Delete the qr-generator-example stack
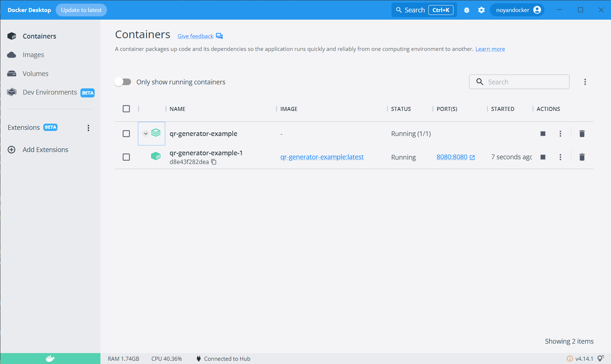The image size is (611, 364). tap(582, 134)
